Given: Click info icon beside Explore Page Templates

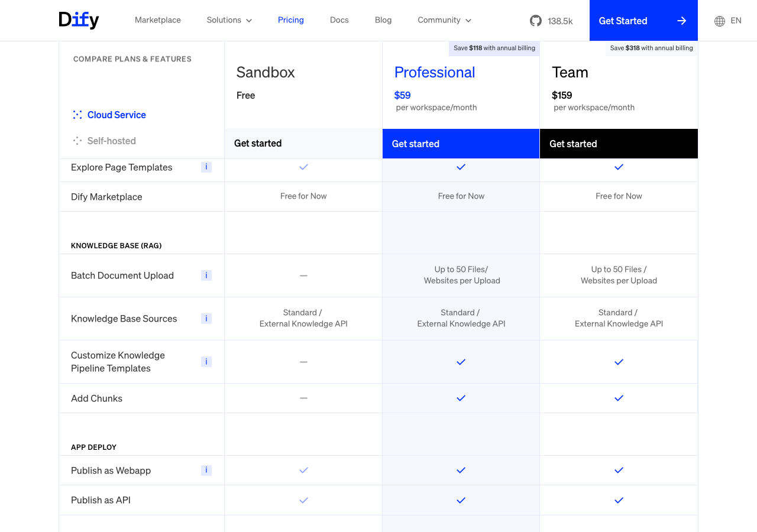Looking at the screenshot, I should click(206, 167).
